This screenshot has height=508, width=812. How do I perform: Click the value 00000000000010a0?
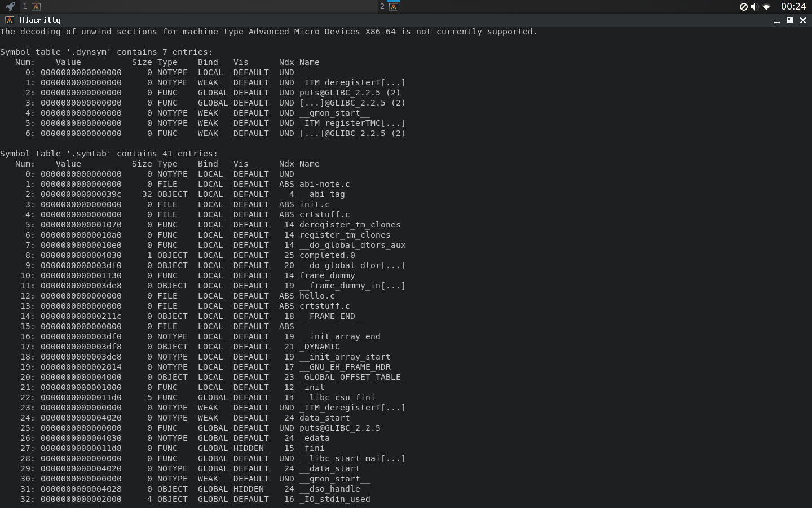(x=81, y=235)
